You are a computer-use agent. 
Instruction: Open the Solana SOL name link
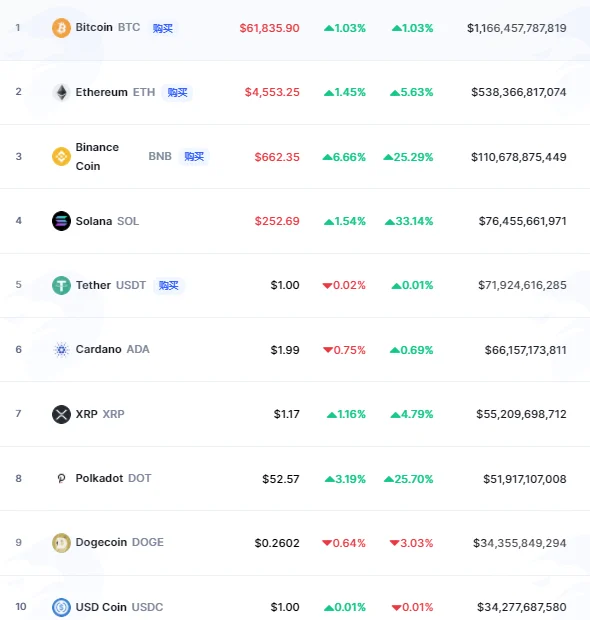click(107, 221)
